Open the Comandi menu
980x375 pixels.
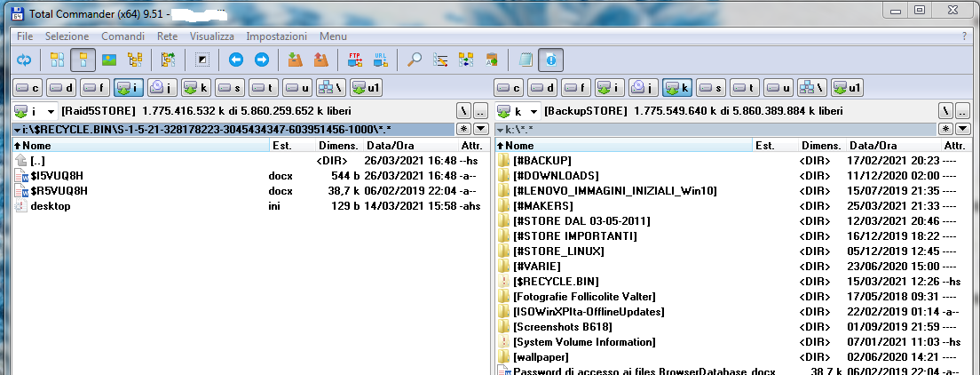(122, 36)
